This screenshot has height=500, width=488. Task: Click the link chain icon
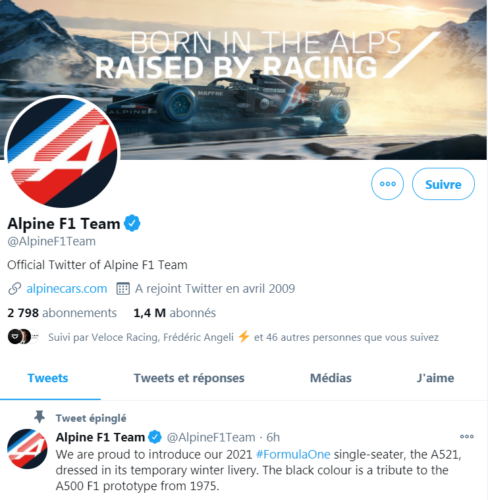15,289
